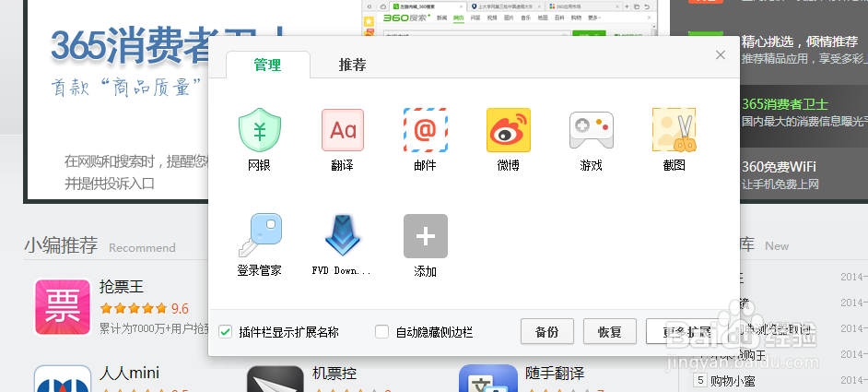Click the 抢票王 five-star rating
Screen dimensions: 868x392
click(134, 308)
